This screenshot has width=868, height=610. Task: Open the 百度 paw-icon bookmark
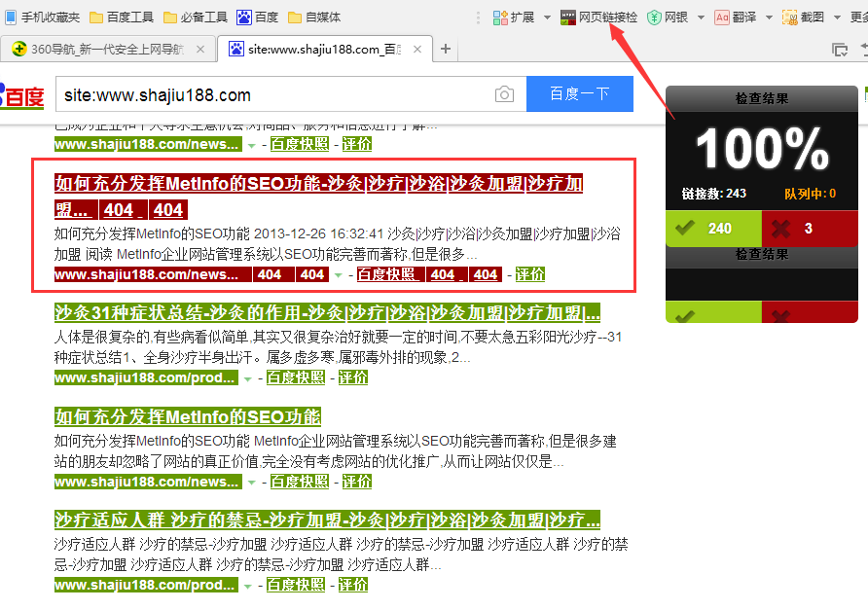[x=258, y=18]
